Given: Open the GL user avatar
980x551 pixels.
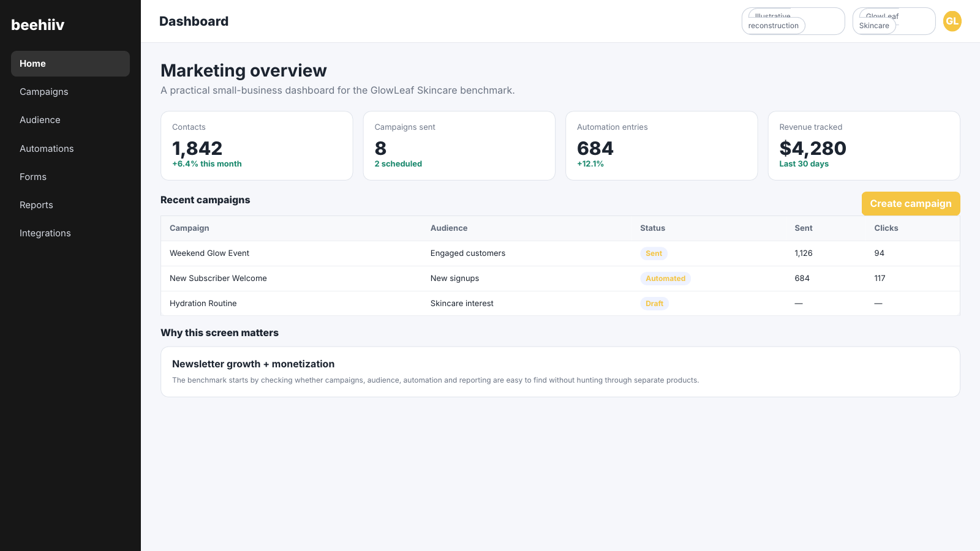Looking at the screenshot, I should coord(952,21).
